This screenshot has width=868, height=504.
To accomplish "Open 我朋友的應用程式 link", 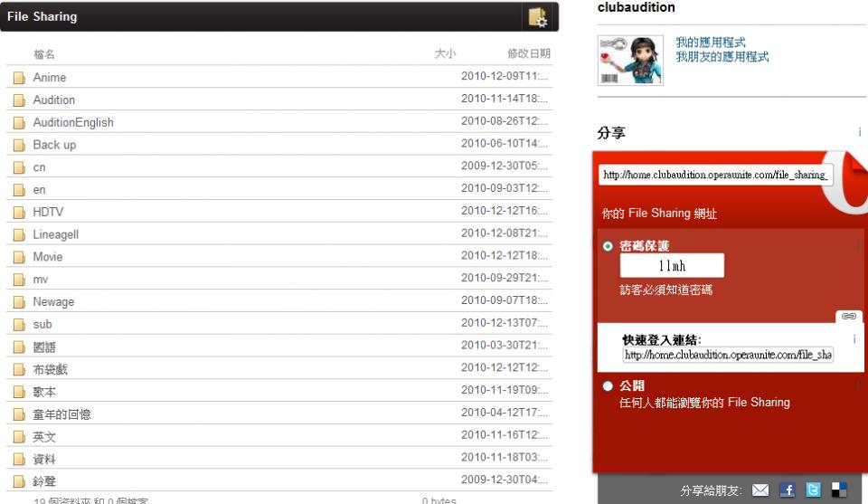I will pos(722,56).
